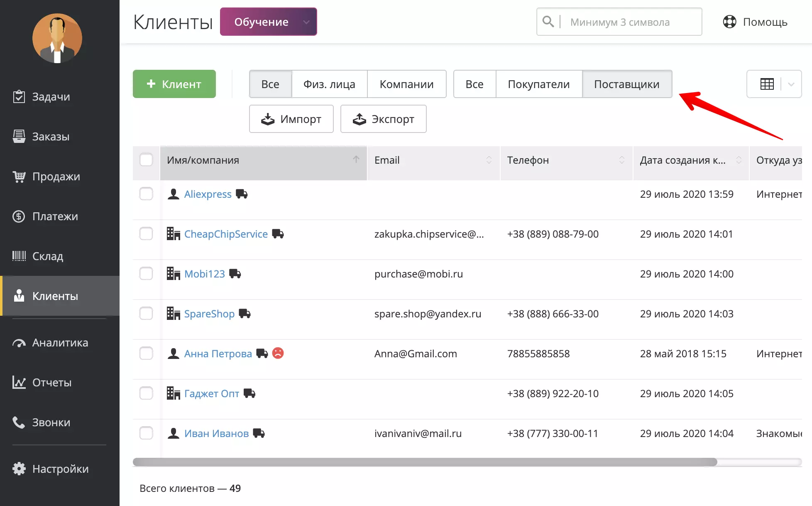Click the table columns grid icon
Viewport: 812px width, 506px height.
click(767, 84)
